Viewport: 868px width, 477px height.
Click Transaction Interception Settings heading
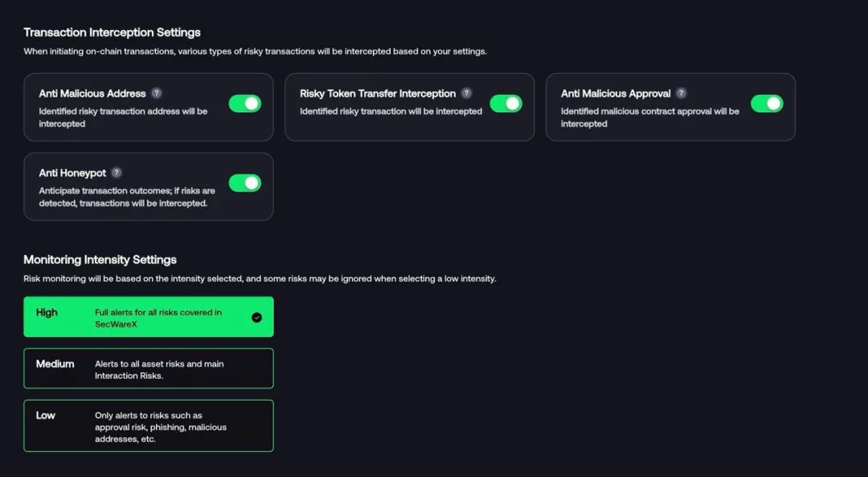(x=112, y=32)
